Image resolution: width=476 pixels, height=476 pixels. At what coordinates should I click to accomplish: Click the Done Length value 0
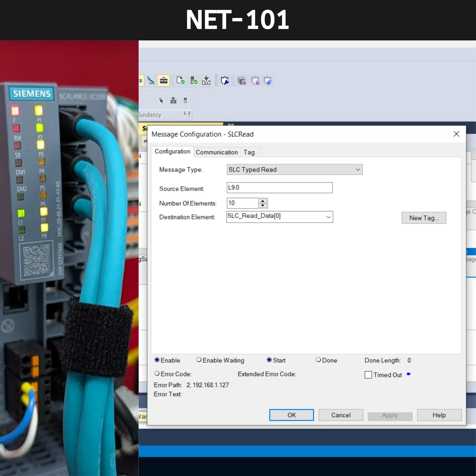(409, 360)
